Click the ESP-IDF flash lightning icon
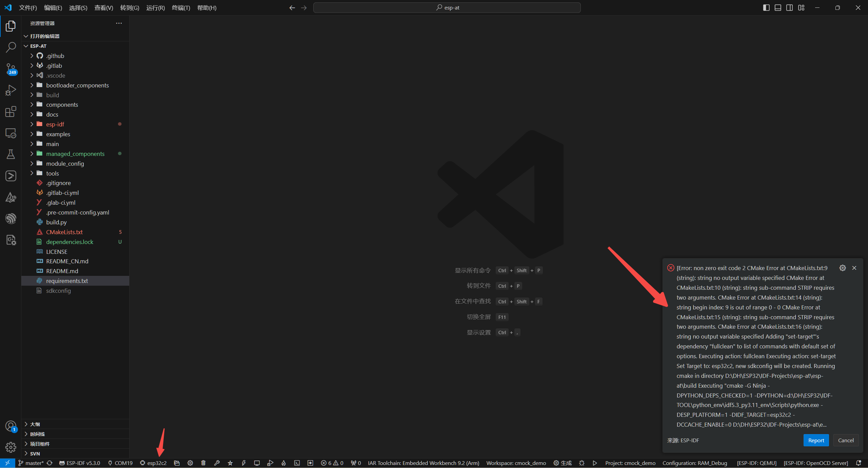The width and height of the screenshot is (868, 468). pos(243,463)
